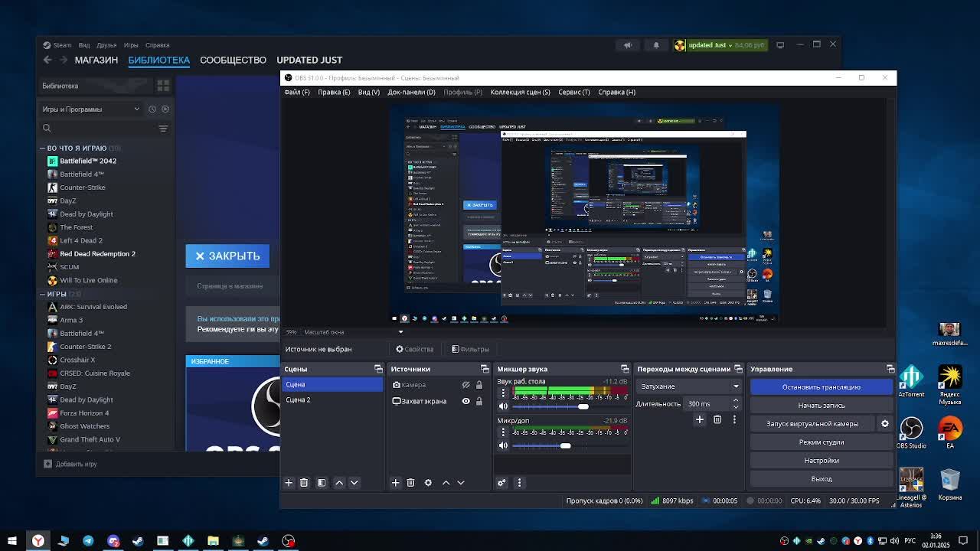Open the Коллекция сцен (S) menu
Viewport: 980px width, 551px height.
[x=520, y=92]
